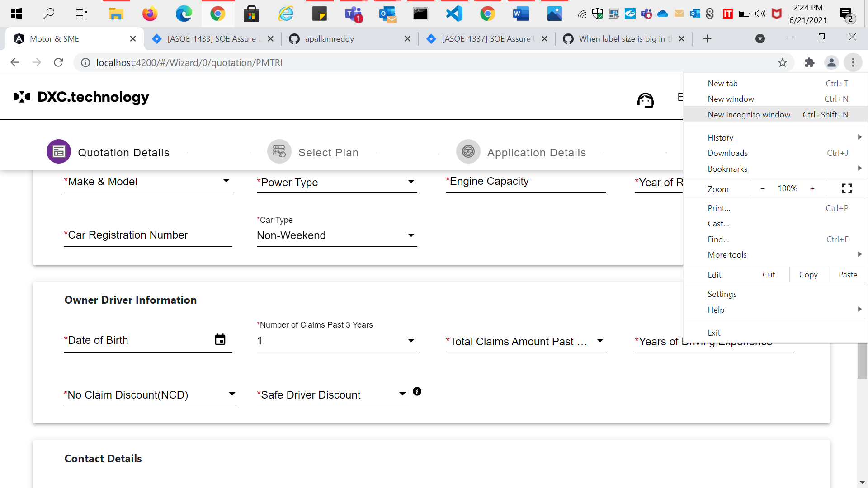Increase zoom with the plus control
This screenshot has height=488, width=868.
(x=812, y=188)
